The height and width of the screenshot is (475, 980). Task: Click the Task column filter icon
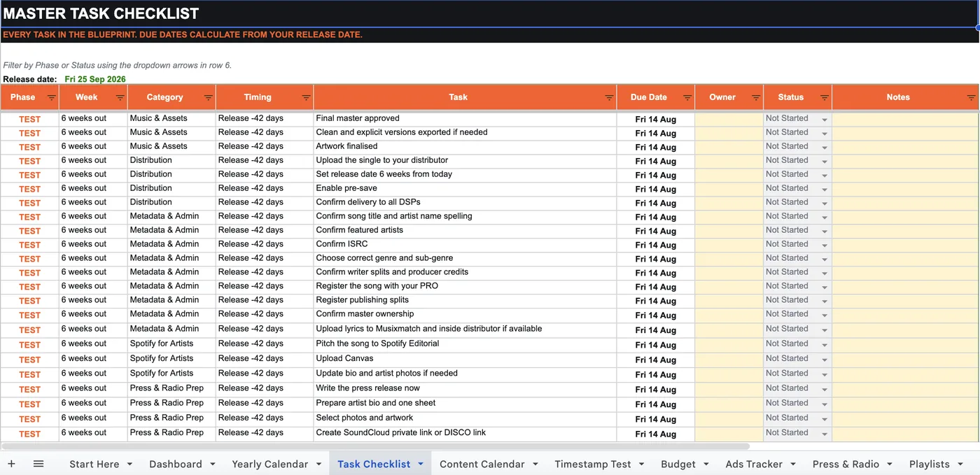tap(609, 98)
